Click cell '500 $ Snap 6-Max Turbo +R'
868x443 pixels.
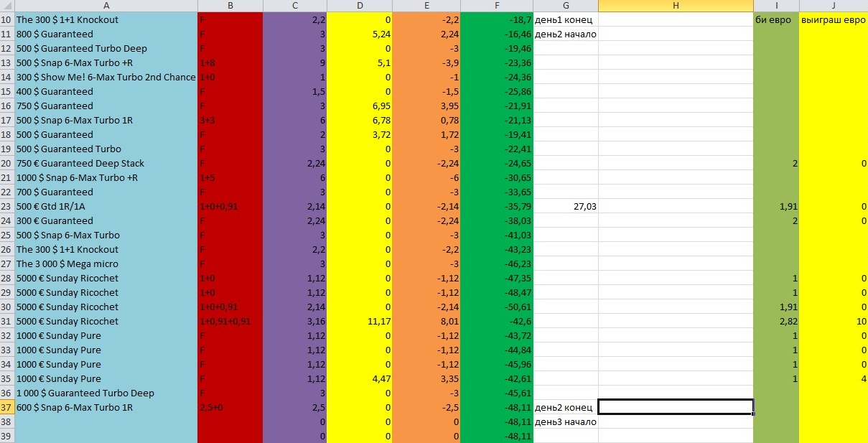click(x=106, y=63)
